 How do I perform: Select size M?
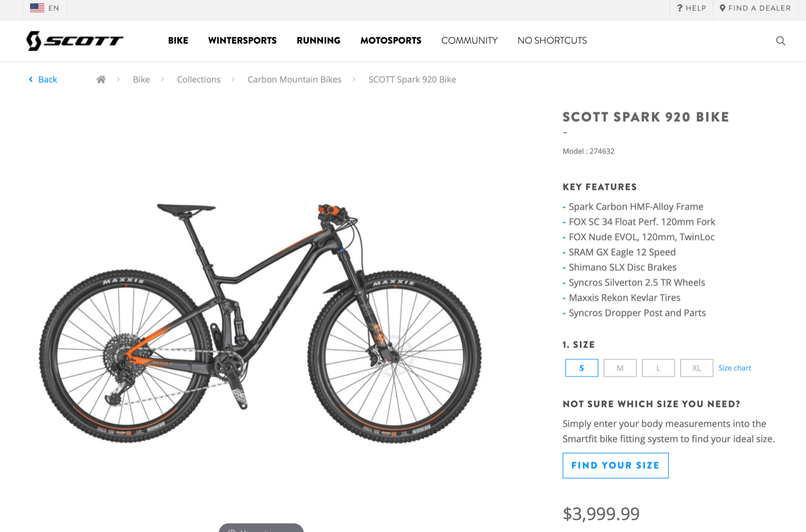point(620,368)
